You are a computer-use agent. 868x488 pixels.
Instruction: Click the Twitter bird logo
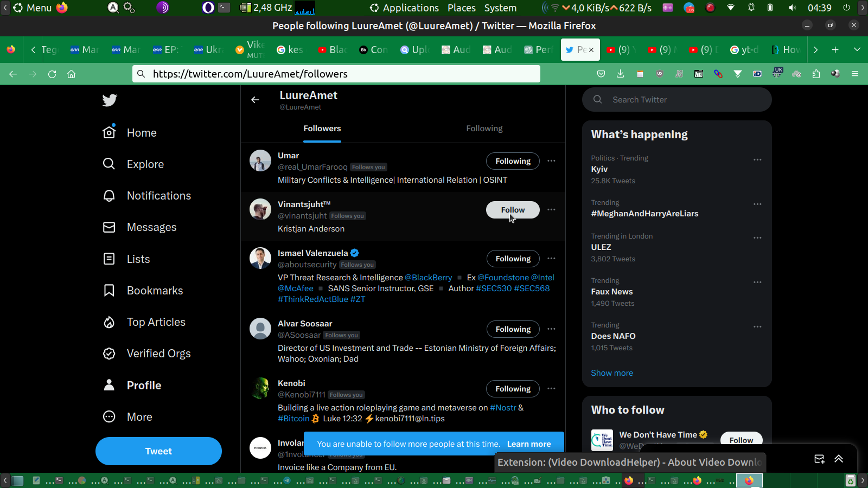pos(110,100)
